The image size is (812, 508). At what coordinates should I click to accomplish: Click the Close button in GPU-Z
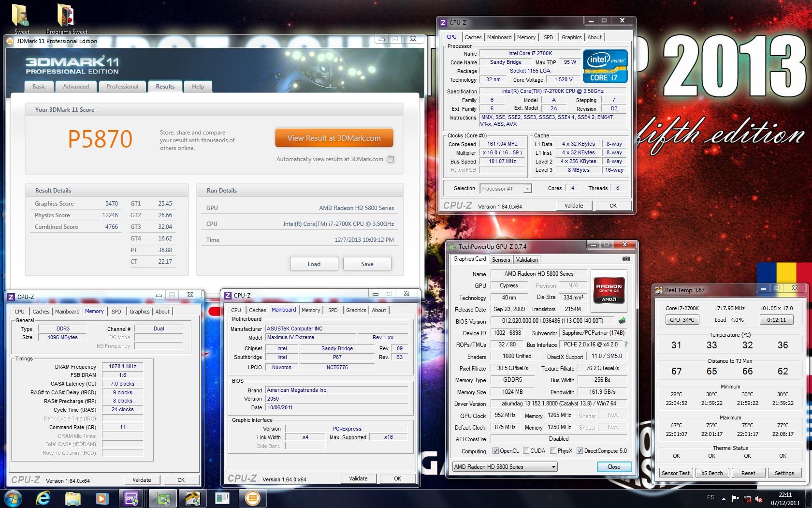click(x=614, y=467)
